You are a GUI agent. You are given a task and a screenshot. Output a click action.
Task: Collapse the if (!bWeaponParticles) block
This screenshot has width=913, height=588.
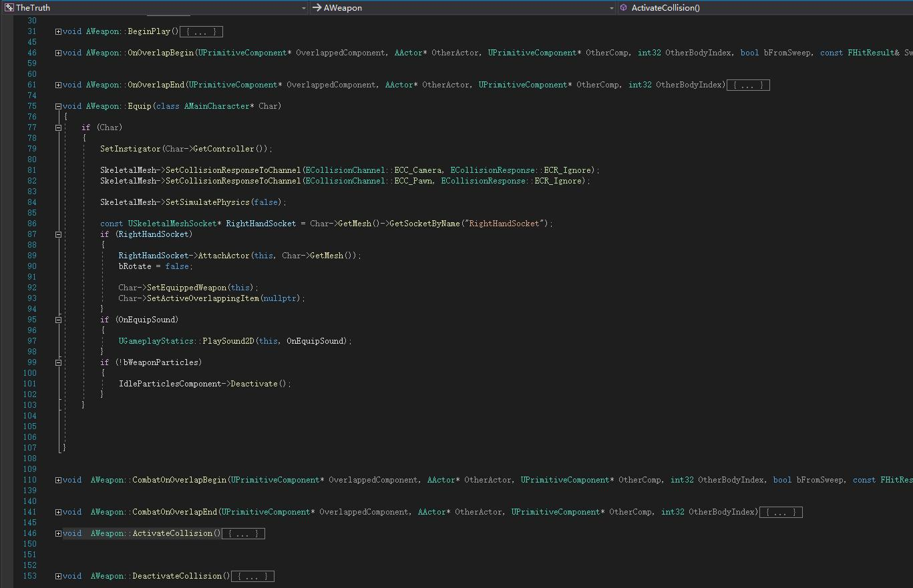(58, 362)
